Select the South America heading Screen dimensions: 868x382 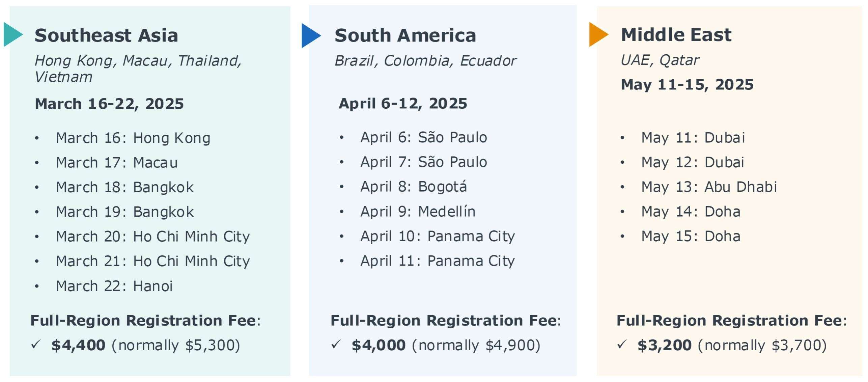[405, 35]
